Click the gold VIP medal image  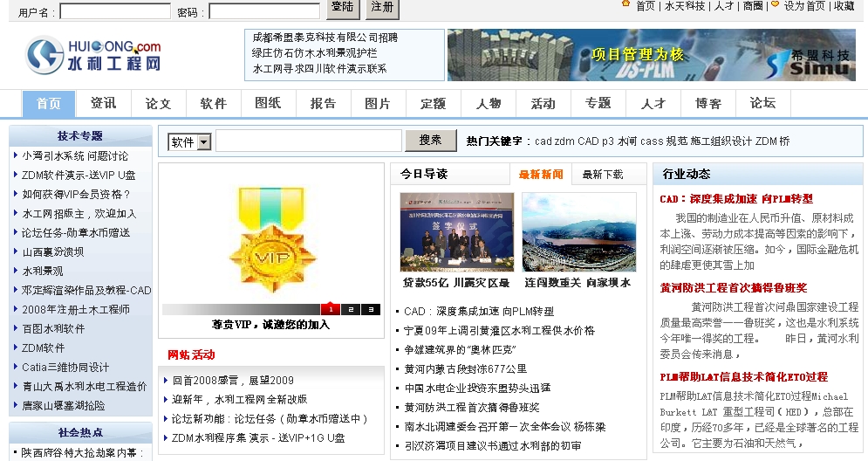pyautogui.click(x=271, y=240)
